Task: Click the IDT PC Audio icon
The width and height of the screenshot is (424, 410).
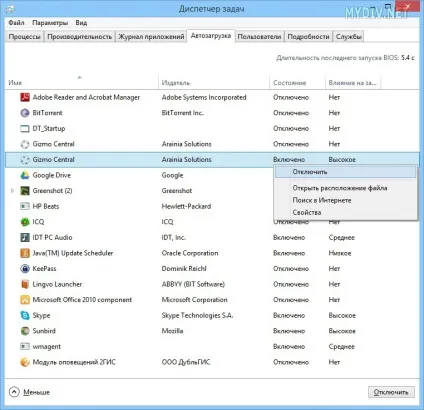Action: 25,238
